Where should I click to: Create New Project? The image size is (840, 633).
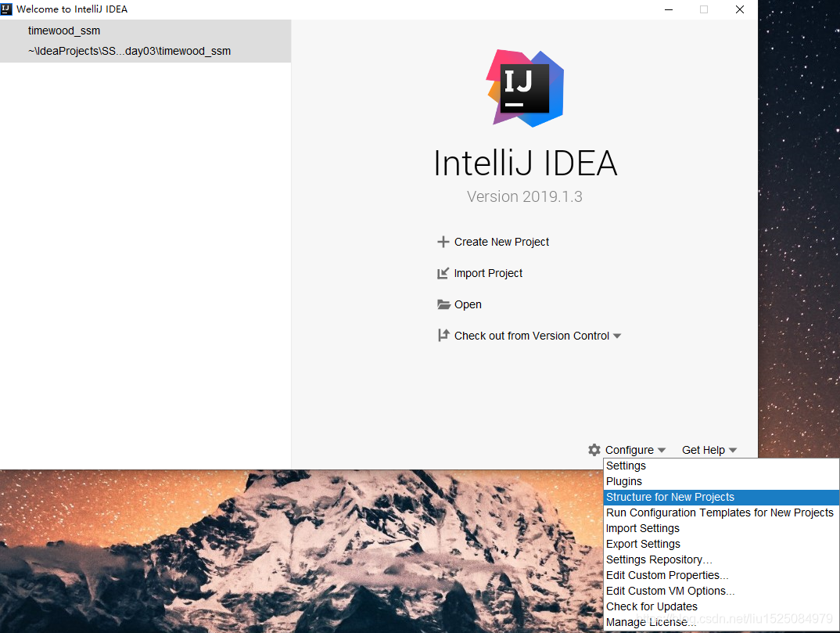click(x=501, y=242)
